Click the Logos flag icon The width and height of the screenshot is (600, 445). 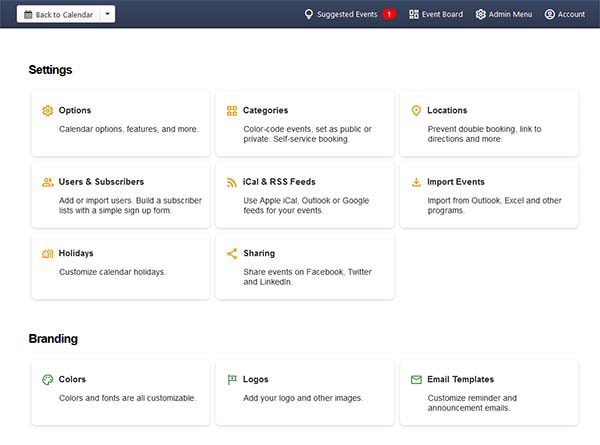(232, 380)
